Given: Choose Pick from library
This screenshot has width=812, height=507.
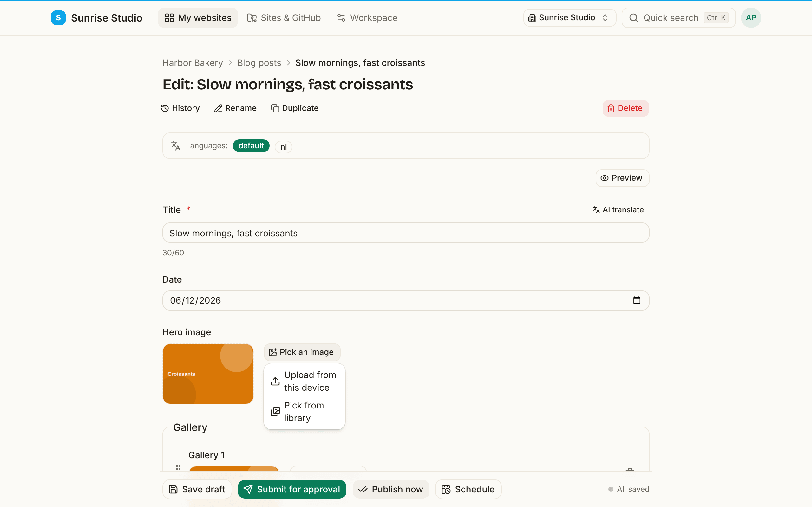Looking at the screenshot, I should [304, 412].
